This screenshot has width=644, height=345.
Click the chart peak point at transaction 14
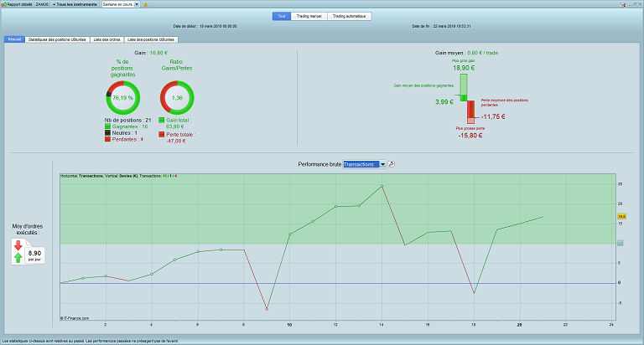(382, 186)
